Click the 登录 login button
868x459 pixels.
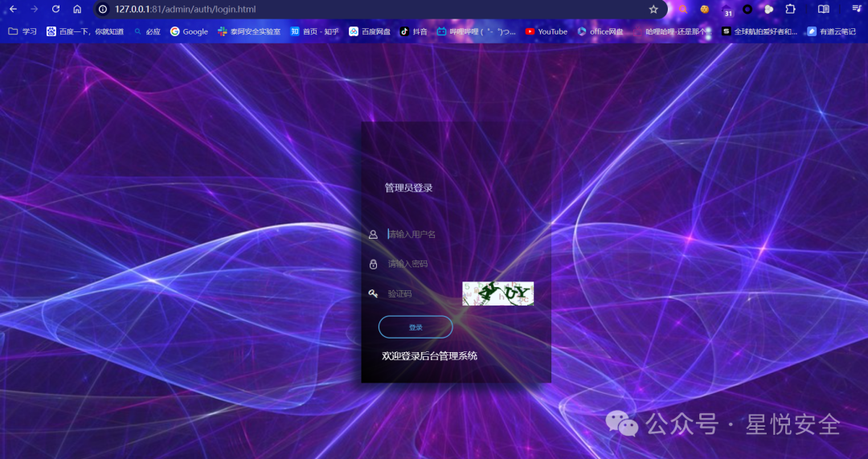416,327
